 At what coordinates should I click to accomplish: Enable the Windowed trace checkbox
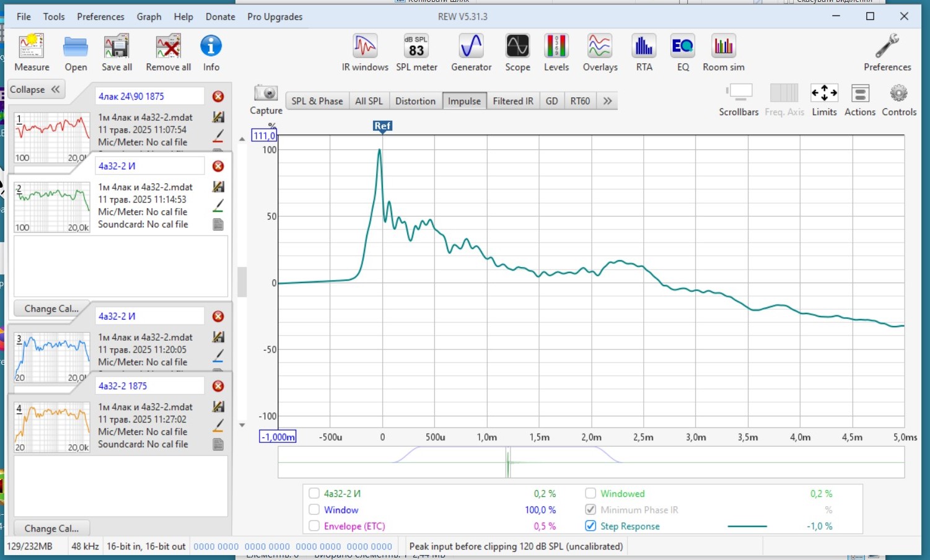click(x=590, y=494)
